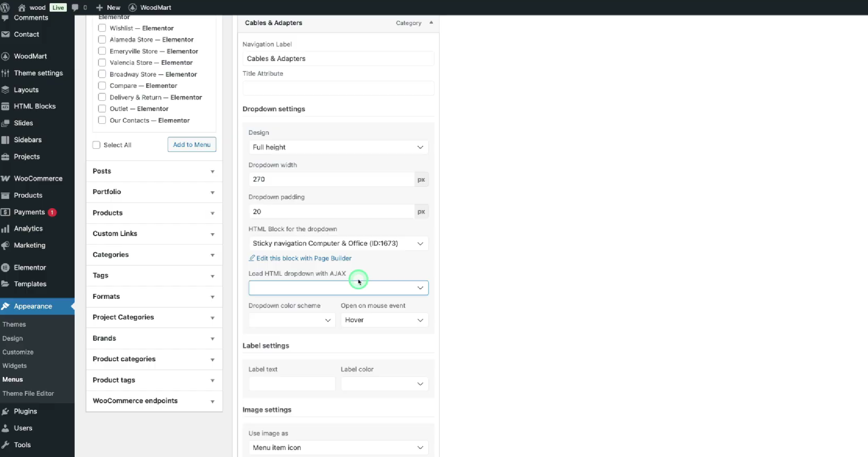
Task: Go to the Menus screen
Action: pyautogui.click(x=13, y=379)
